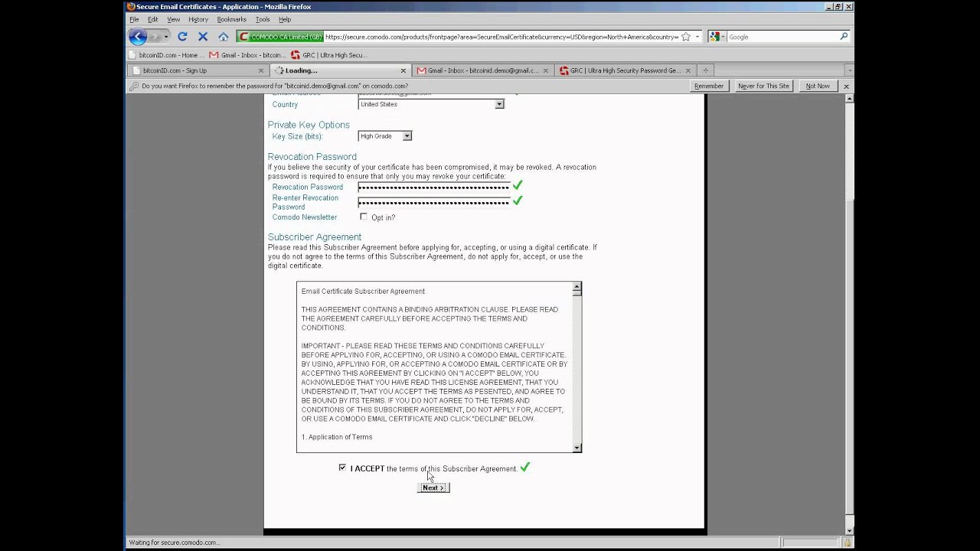
Task: Uncheck the I ACCEPT terms checkbox
Action: (x=342, y=468)
